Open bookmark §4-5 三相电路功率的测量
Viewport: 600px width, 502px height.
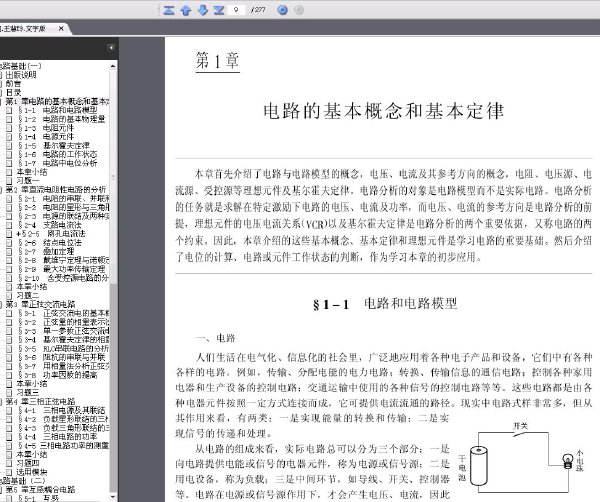point(64,446)
